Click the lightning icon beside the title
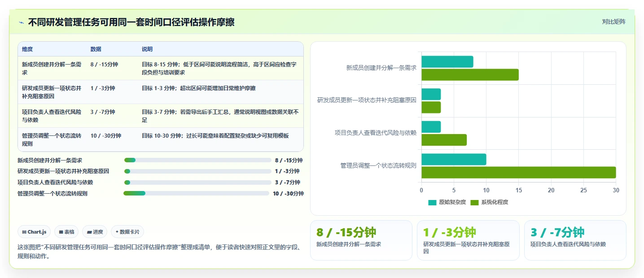The width and height of the screenshot is (644, 278). [21, 22]
